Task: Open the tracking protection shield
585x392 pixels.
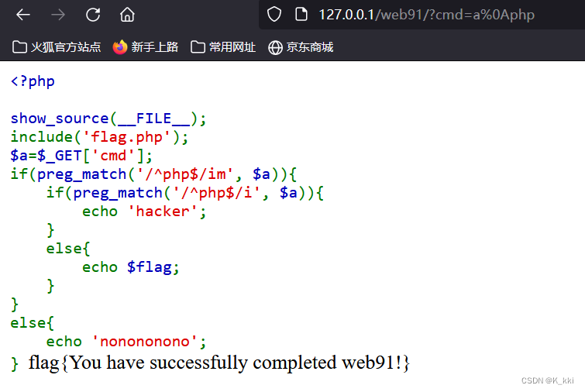Action: 274,15
